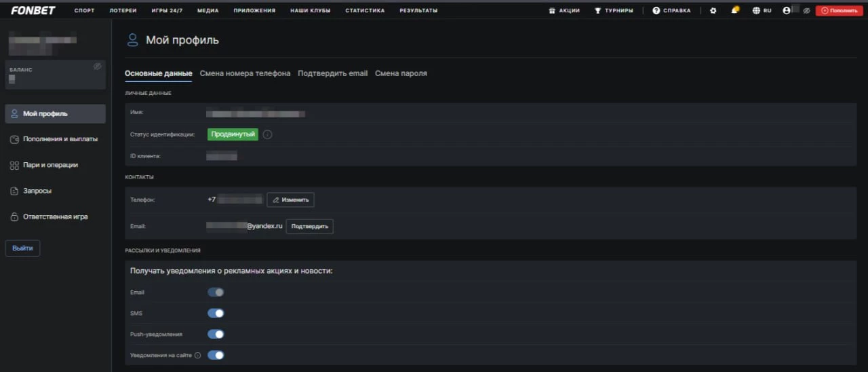Open Акции with the gift icon
Screen dimensions: 868x372
point(564,11)
